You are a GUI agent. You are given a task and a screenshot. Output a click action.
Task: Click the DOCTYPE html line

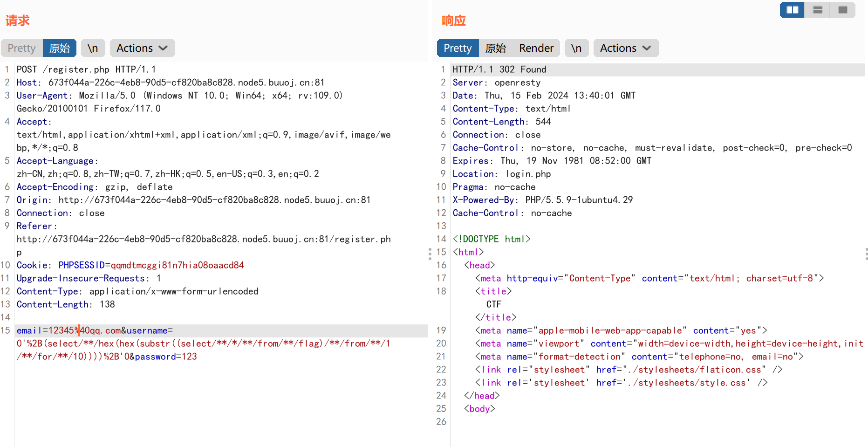[492, 239]
